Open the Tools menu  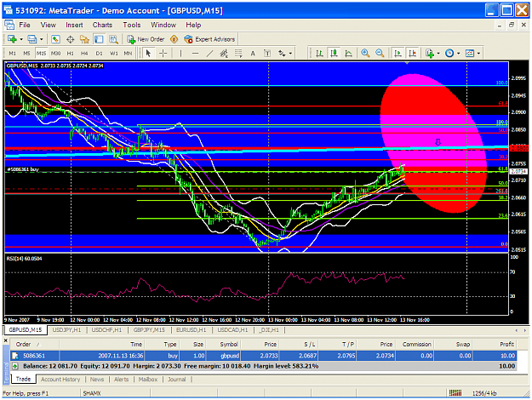pos(132,25)
